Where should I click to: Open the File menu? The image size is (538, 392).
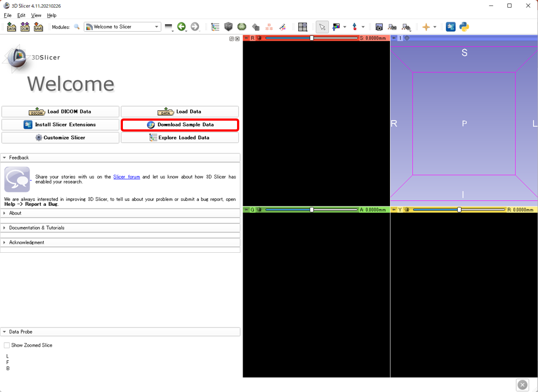pos(8,15)
